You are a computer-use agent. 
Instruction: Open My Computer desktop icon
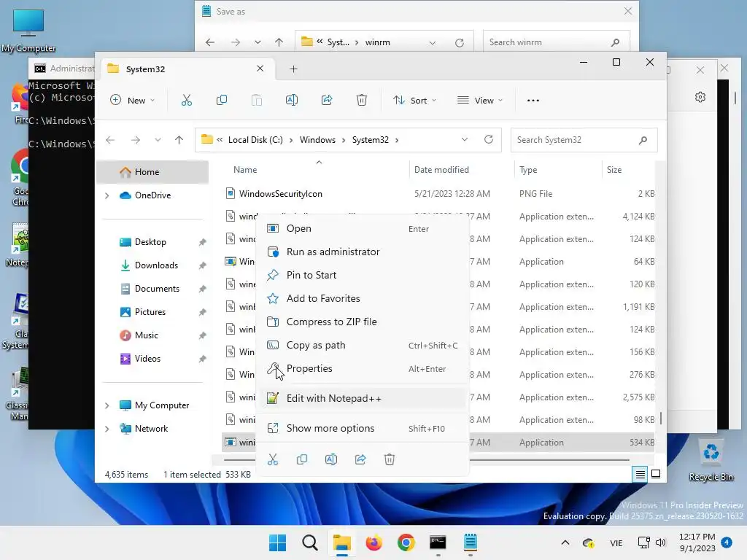(28, 31)
